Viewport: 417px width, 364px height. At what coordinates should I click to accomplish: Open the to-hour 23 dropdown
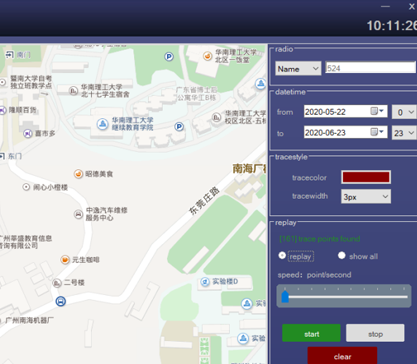click(404, 133)
